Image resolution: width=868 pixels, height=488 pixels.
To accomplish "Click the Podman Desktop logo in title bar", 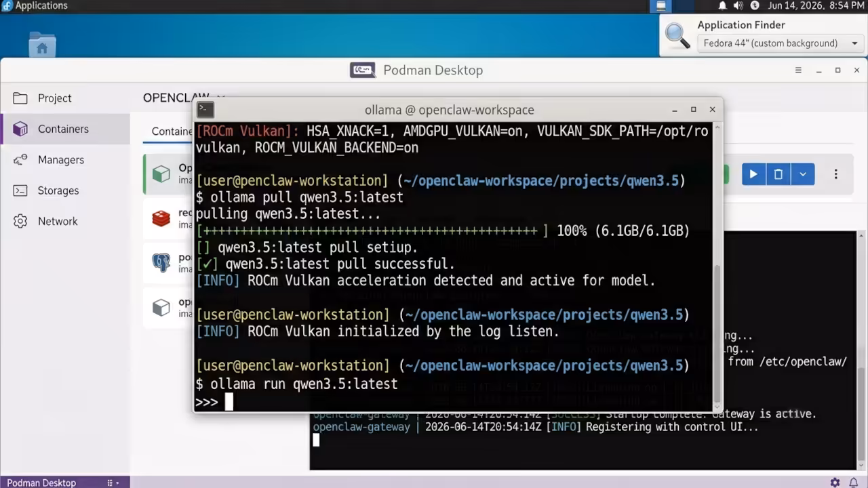I will [363, 70].
